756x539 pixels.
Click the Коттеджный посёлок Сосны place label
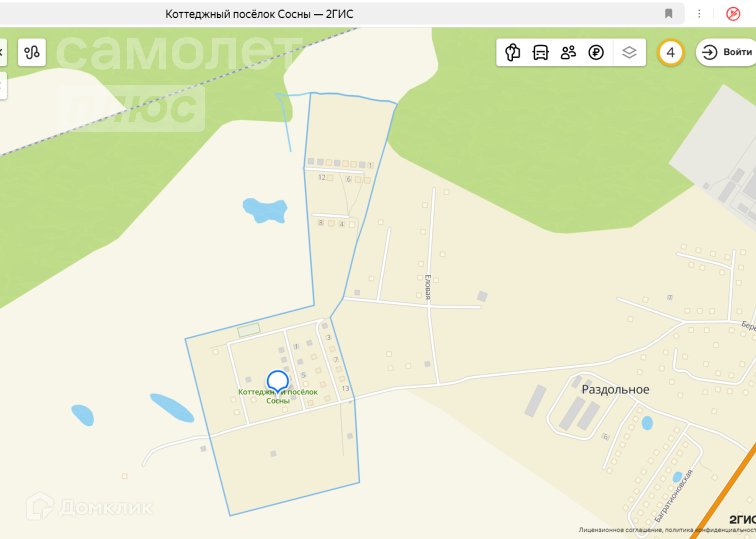(278, 396)
